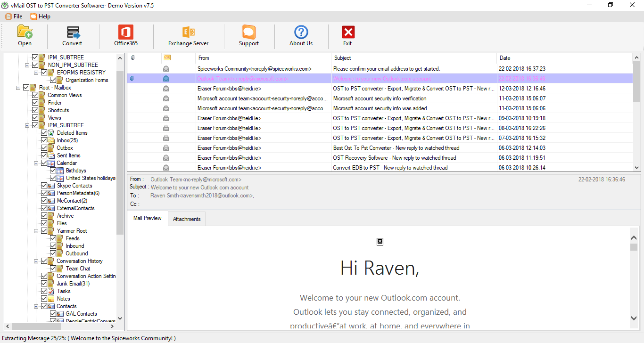The width and height of the screenshot is (644, 343).
Task: Click the red Exit icon
Action: [x=348, y=32]
